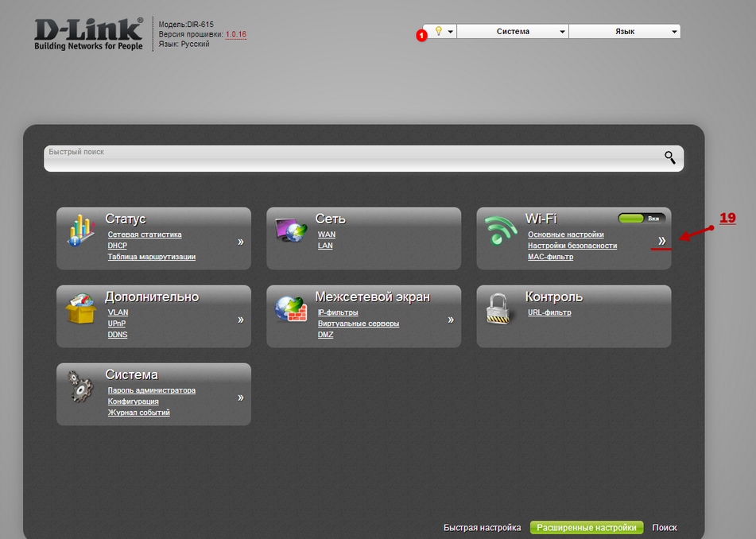Open URL-фильтр link

[549, 312]
